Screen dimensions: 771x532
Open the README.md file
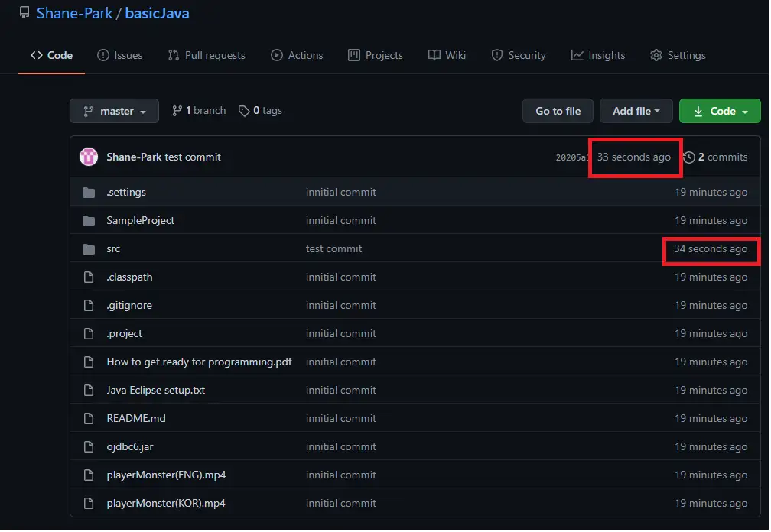click(136, 419)
